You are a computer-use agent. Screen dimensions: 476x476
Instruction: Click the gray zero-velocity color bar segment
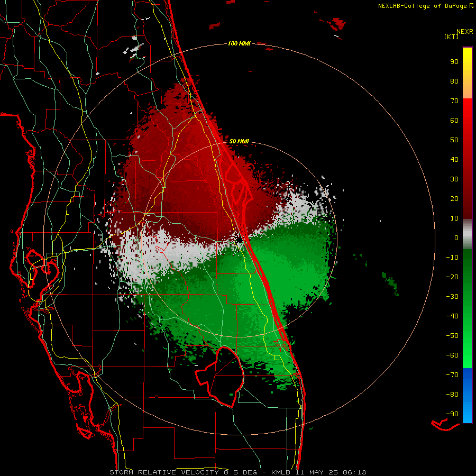tap(467, 234)
